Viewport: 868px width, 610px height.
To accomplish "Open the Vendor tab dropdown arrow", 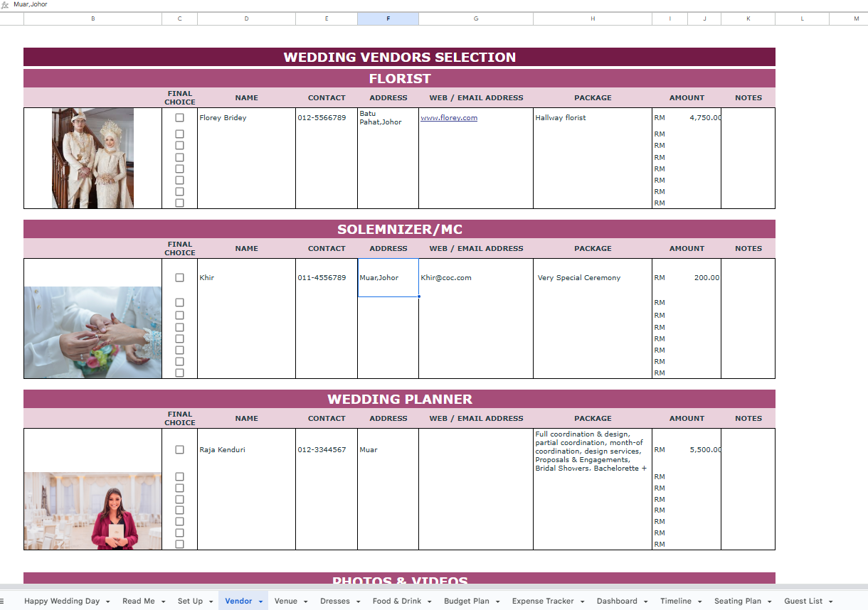I will (x=261, y=601).
